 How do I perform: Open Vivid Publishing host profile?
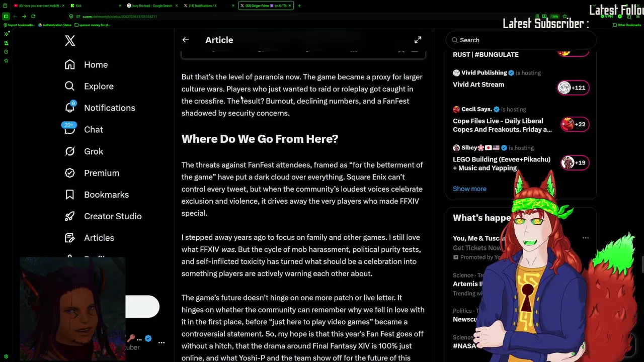[x=484, y=73]
